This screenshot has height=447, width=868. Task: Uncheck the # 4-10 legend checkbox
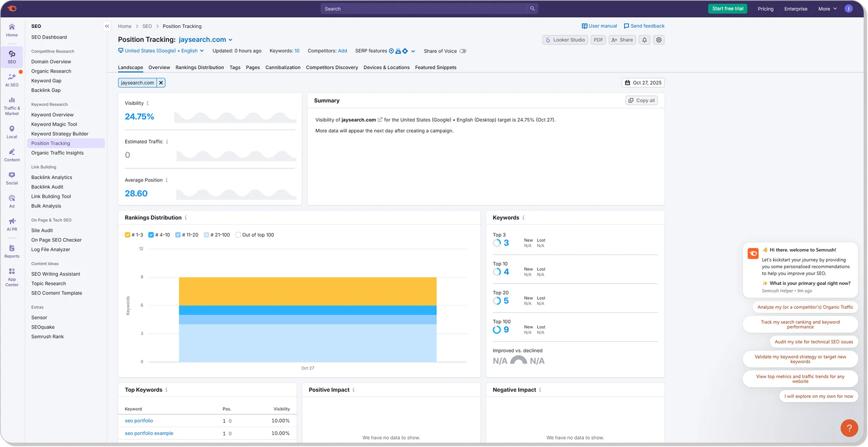coord(151,235)
